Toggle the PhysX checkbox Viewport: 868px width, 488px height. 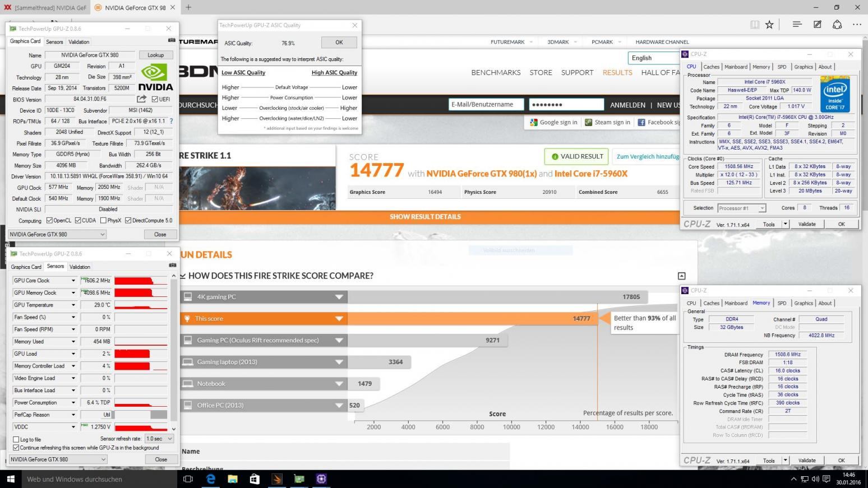[x=103, y=220]
